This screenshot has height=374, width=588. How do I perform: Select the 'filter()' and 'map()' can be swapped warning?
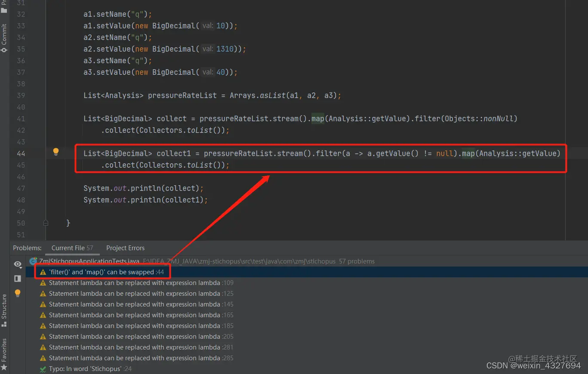307,272
